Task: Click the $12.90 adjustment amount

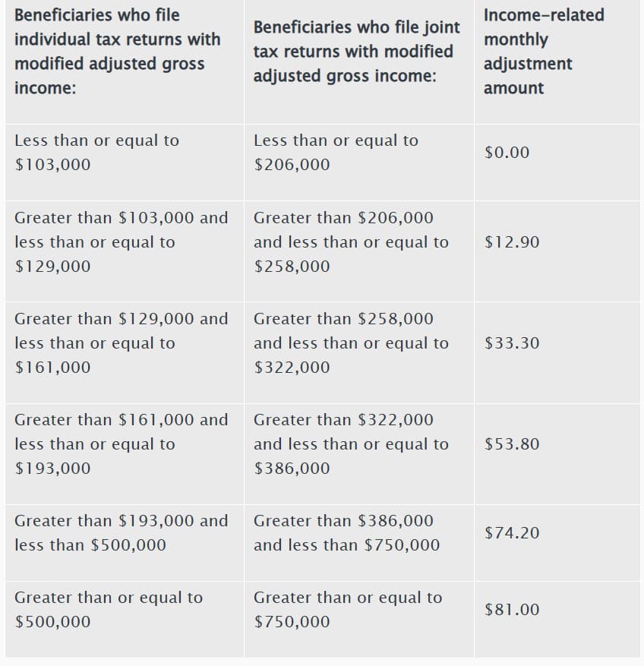Action: click(512, 242)
